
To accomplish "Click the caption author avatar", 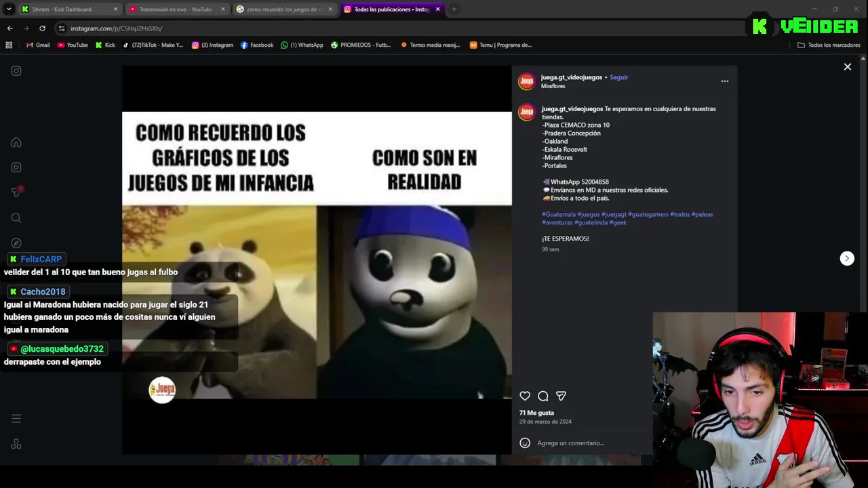I will coord(526,113).
